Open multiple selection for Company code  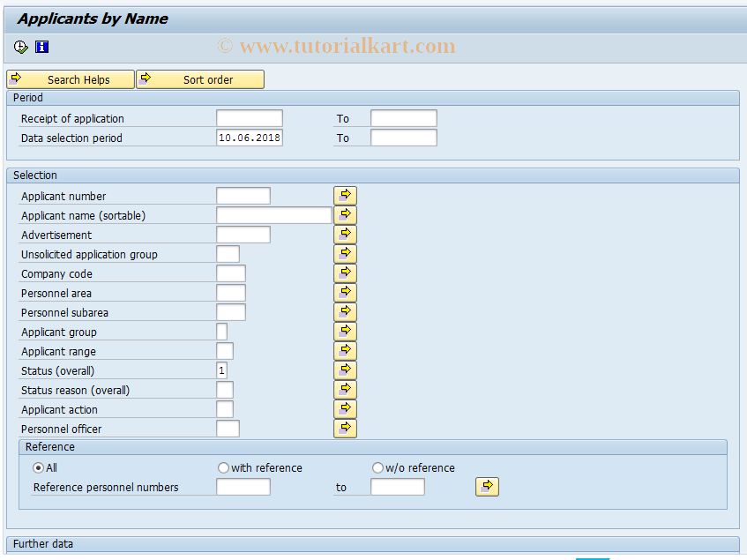(x=346, y=273)
